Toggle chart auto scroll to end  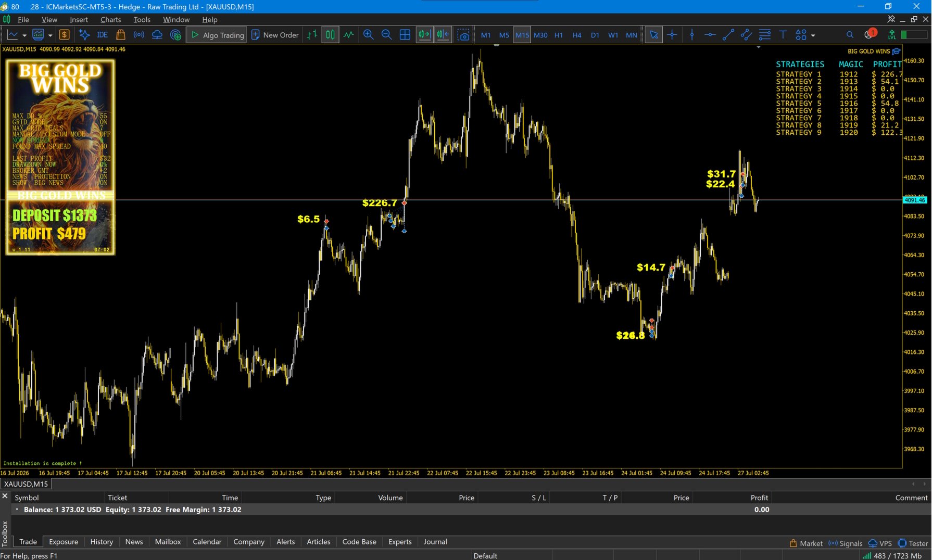425,35
